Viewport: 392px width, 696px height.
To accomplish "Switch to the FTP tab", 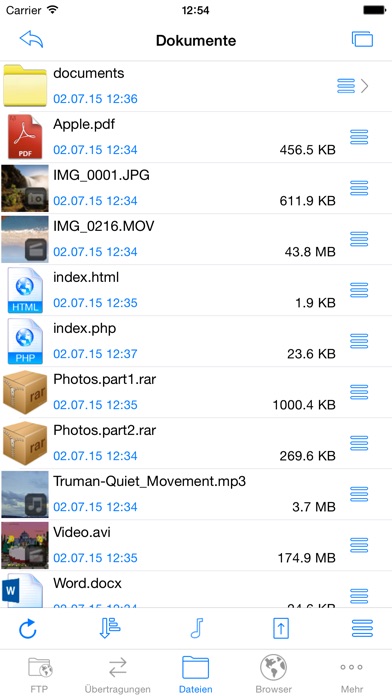I will tap(40, 674).
